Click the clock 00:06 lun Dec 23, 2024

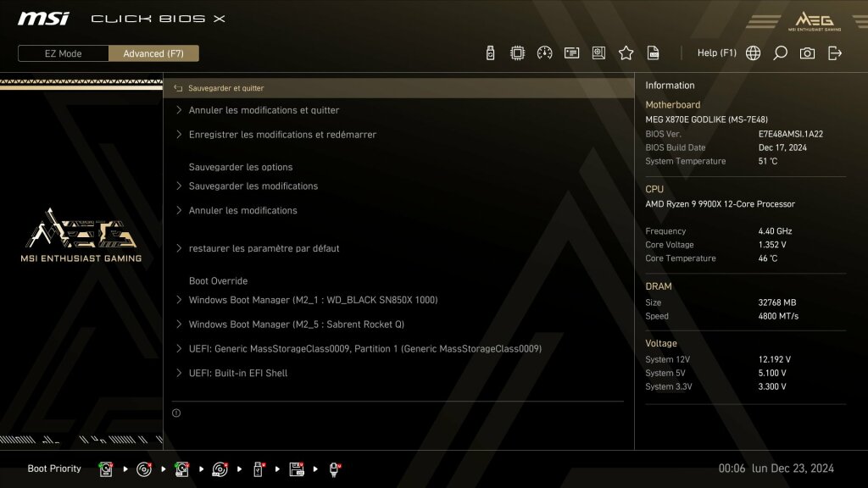[776, 469]
